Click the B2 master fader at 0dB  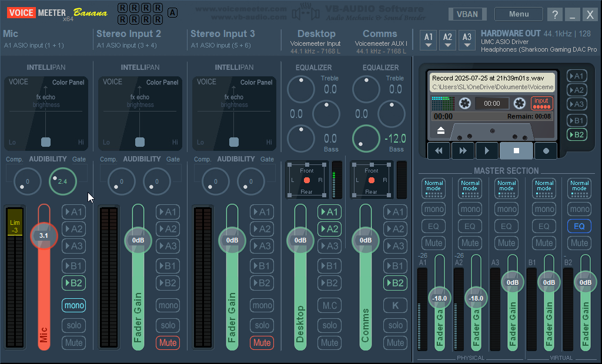(585, 282)
